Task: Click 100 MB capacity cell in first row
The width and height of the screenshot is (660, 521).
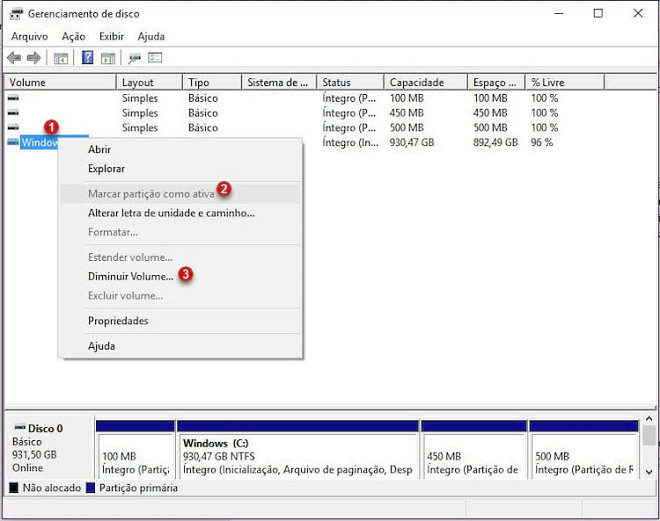Action: coord(407,98)
